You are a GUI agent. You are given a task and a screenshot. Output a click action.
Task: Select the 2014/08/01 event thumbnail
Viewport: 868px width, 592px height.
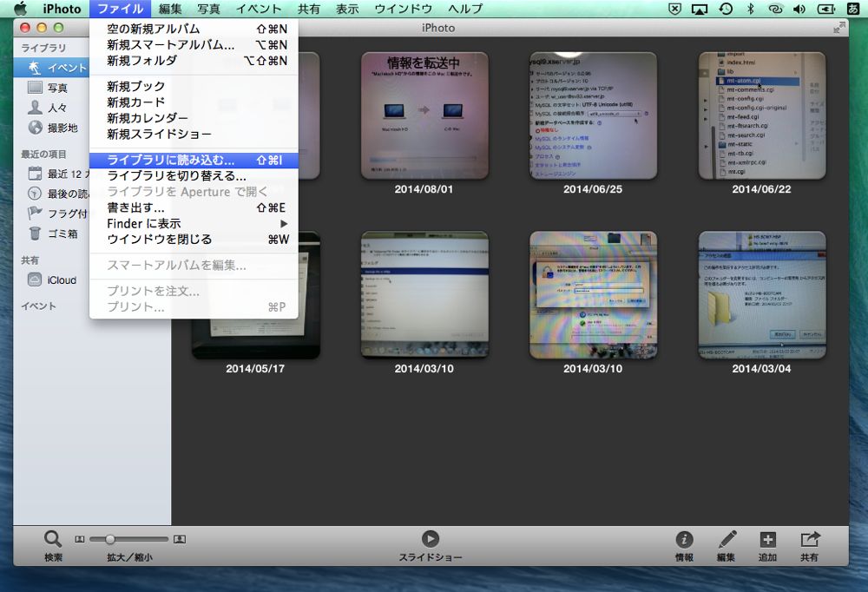424,115
